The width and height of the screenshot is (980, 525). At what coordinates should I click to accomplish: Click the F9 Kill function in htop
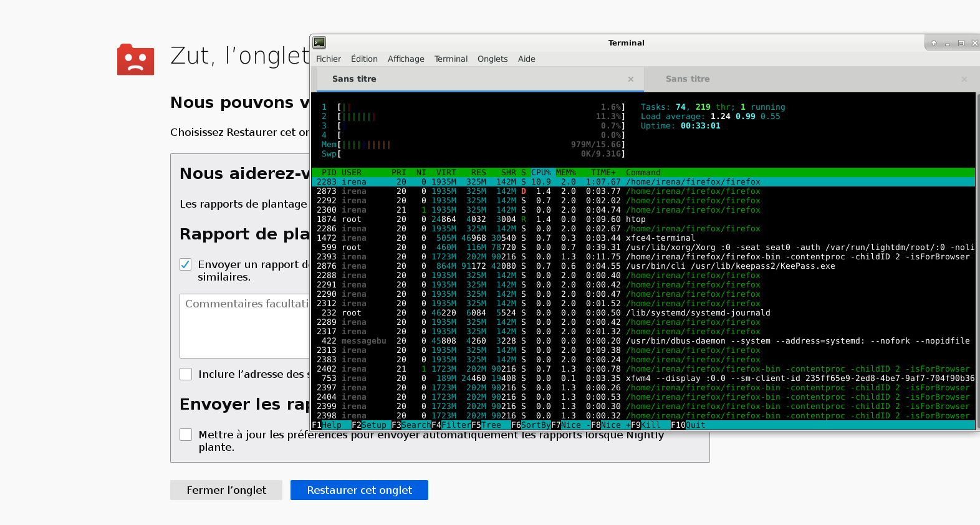coord(651,425)
